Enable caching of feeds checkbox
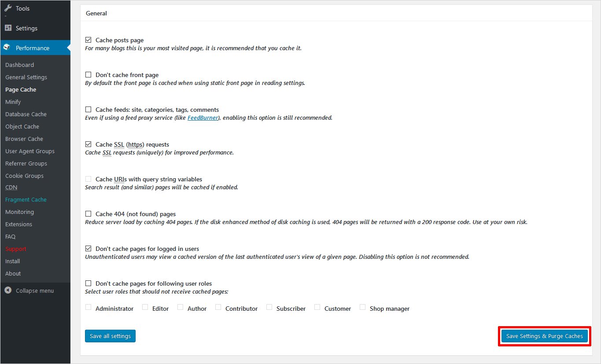 pos(88,110)
